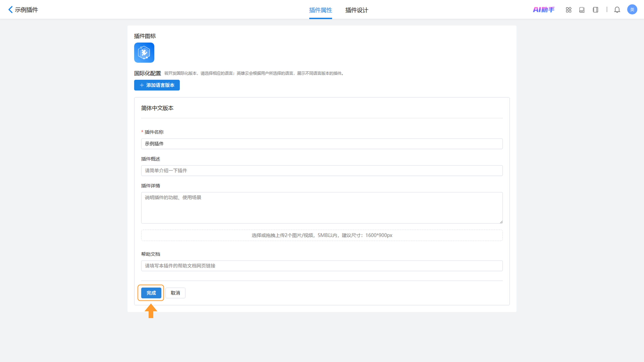The height and width of the screenshot is (362, 644).
Task: Click the 插件详情 text area
Action: point(322,208)
